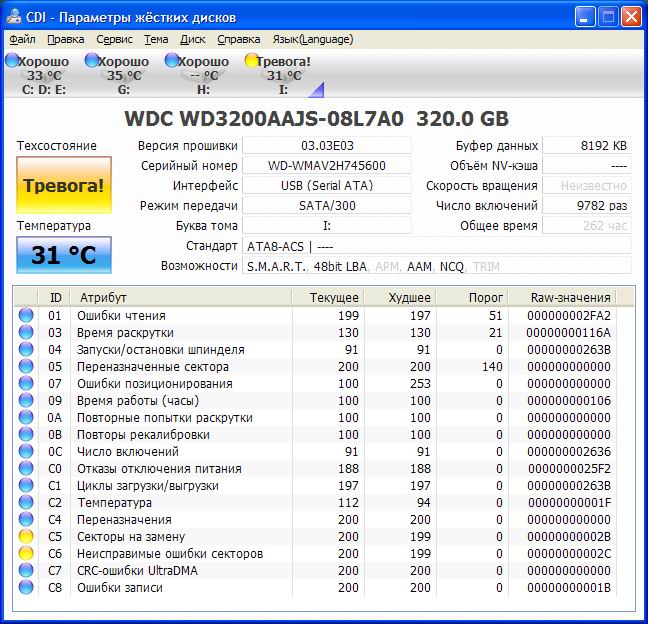The height and width of the screenshot is (624, 648).
Task: Click status icon for attribute 0C Число включений
Action: click(x=26, y=451)
